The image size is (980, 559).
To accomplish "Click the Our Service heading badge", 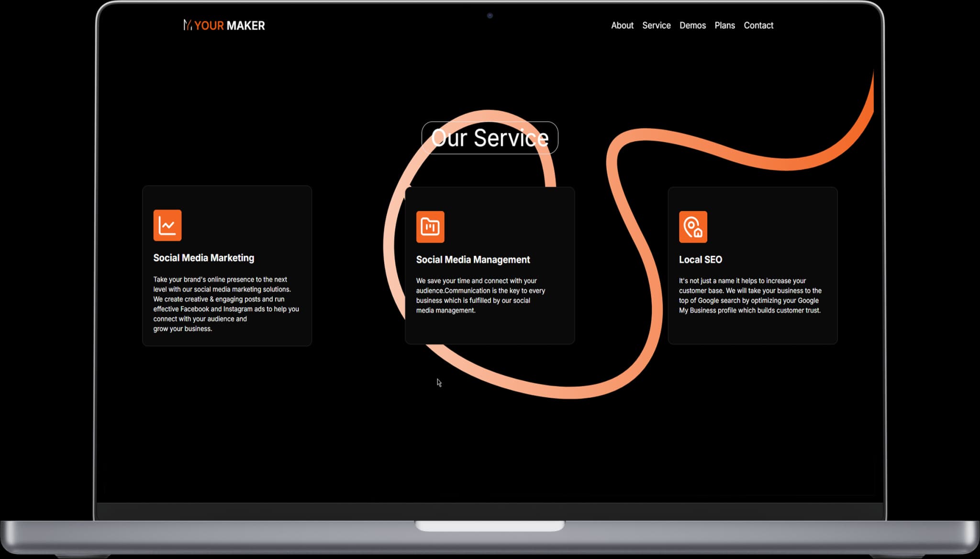I will point(490,138).
